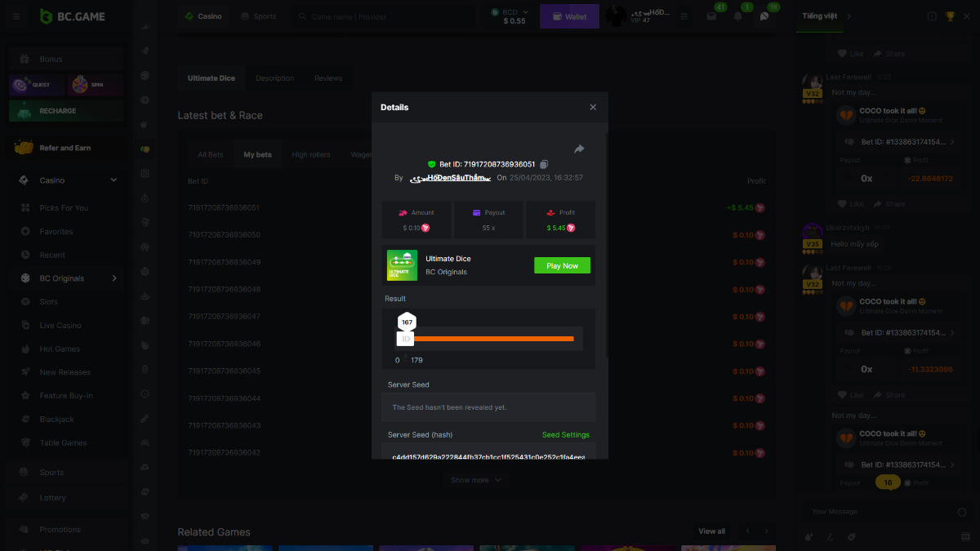This screenshot has width=980, height=551.
Task: Click the trophy icon in chat header
Action: point(950,16)
